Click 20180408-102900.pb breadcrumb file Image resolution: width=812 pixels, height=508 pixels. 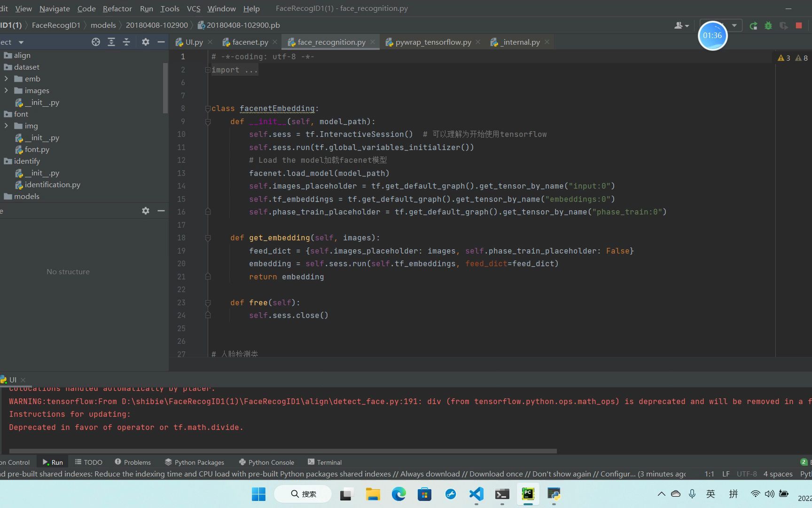pyautogui.click(x=239, y=25)
